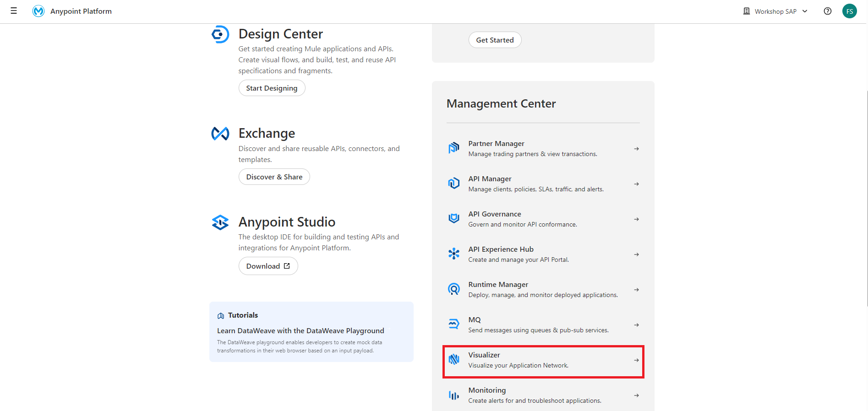Click the API Manager icon
Image resolution: width=868 pixels, height=411 pixels.
454,183
